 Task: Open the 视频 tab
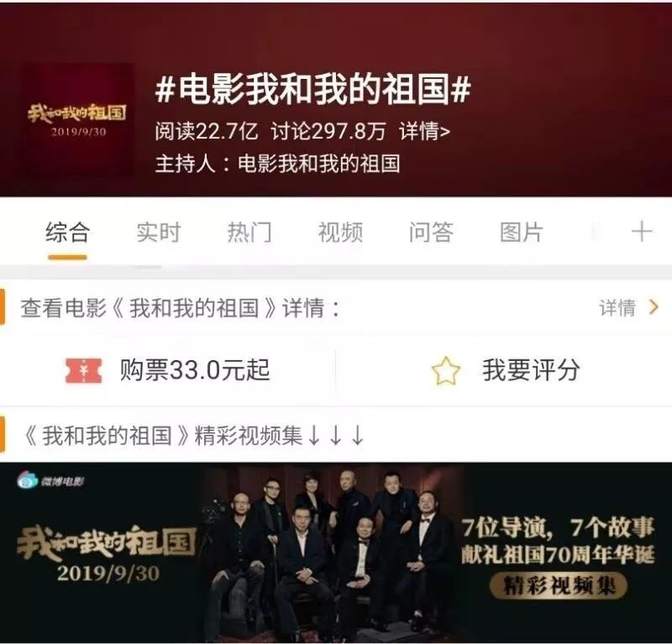pos(340,233)
